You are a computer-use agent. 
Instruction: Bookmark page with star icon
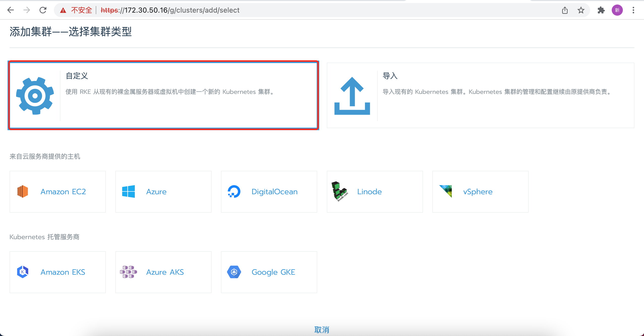[x=581, y=10]
